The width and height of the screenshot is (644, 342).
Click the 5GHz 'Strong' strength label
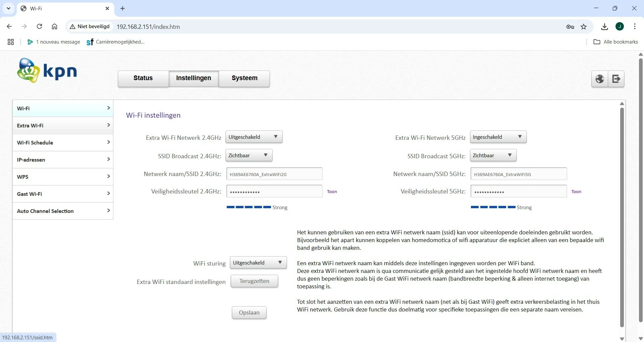click(x=524, y=208)
